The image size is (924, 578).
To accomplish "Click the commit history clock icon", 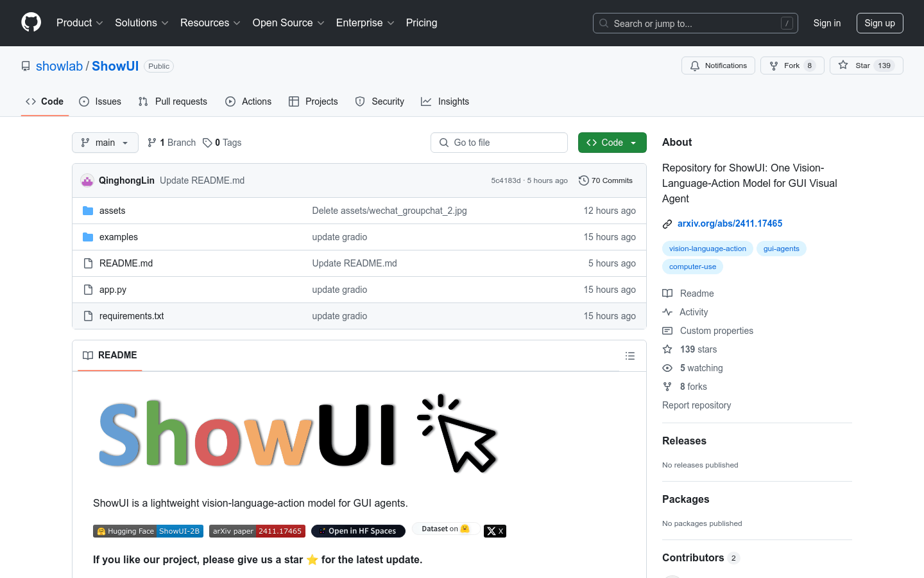I will point(584,180).
